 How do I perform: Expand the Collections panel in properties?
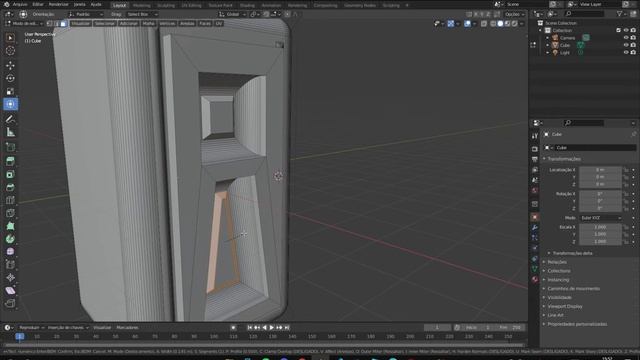[x=559, y=271]
